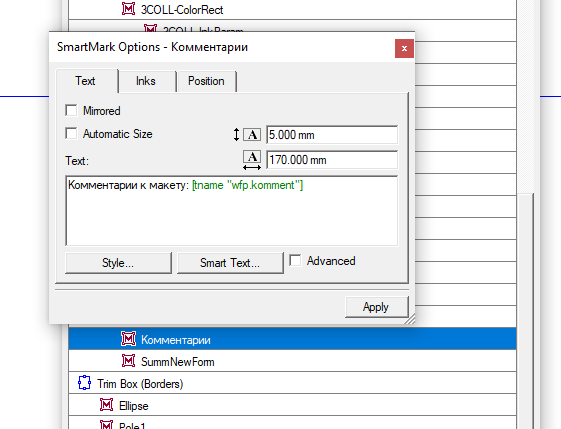The height and width of the screenshot is (429, 561).
Task: Click the text height A icon
Action: 252,135
